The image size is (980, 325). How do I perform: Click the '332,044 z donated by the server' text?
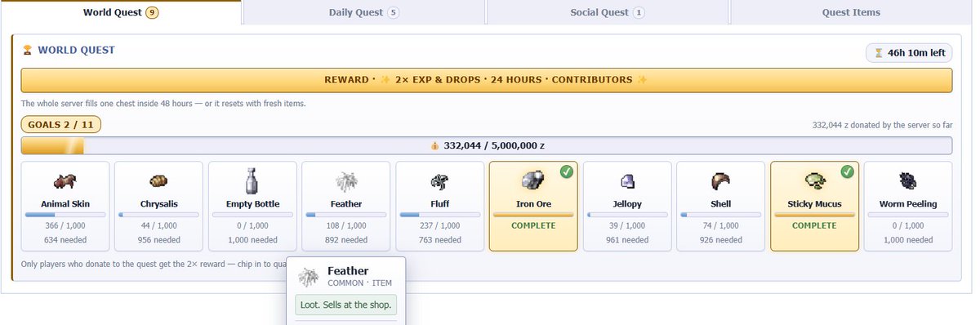(882, 126)
